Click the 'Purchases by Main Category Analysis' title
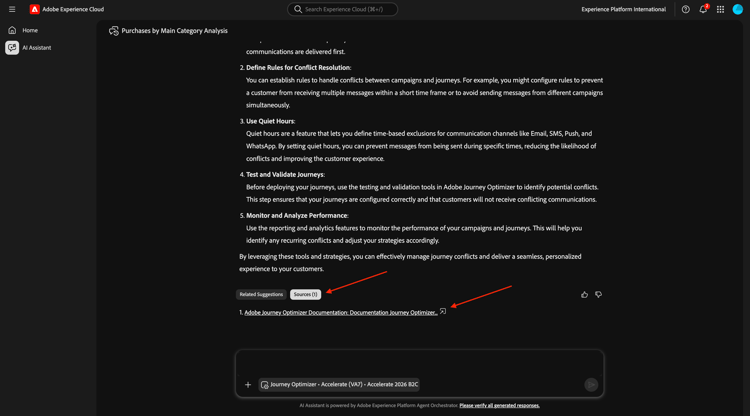 175,31
